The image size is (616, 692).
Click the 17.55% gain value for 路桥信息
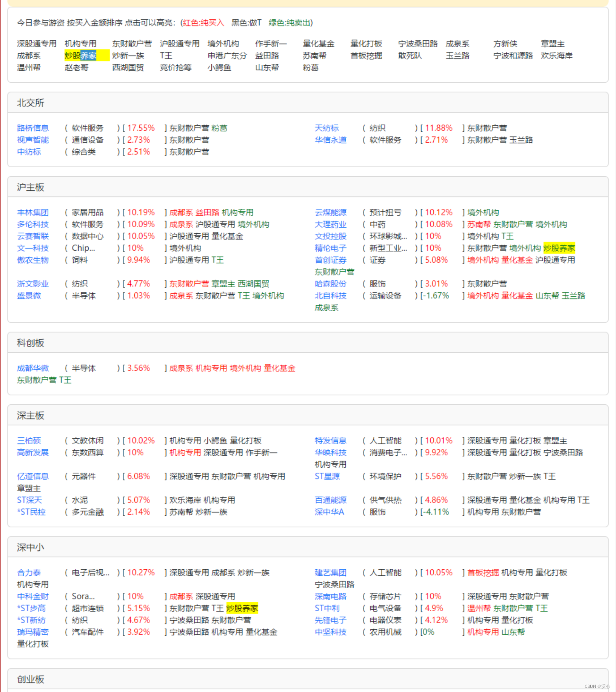141,128
